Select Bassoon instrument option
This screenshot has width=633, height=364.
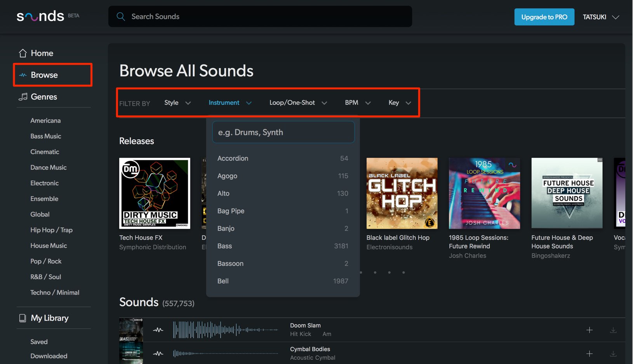coord(283,263)
